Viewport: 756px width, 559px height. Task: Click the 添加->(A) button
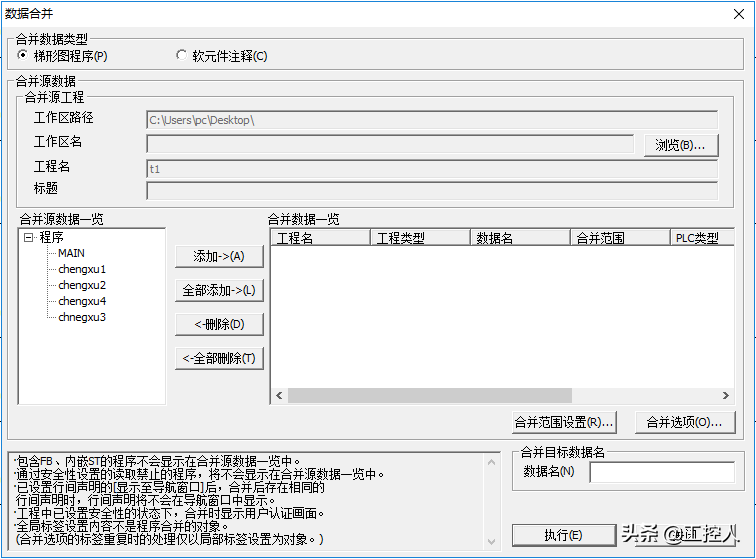pyautogui.click(x=219, y=256)
